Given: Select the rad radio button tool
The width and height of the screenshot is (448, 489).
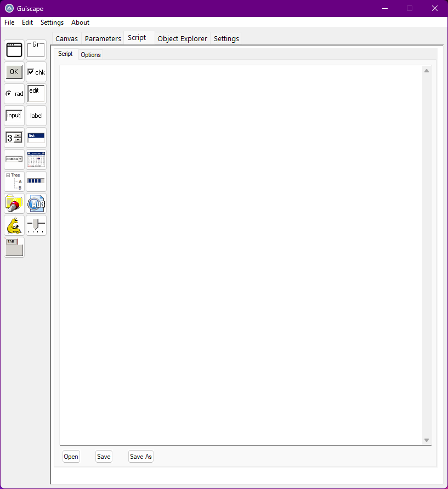Looking at the screenshot, I should click(x=14, y=94).
